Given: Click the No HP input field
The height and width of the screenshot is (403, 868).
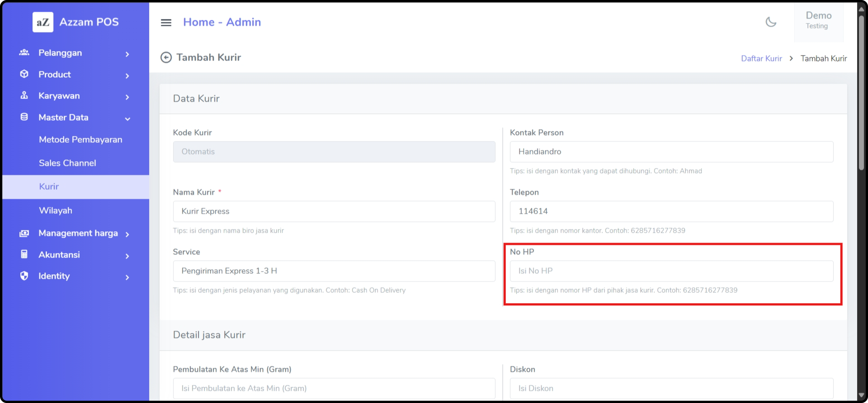Looking at the screenshot, I should click(x=671, y=271).
